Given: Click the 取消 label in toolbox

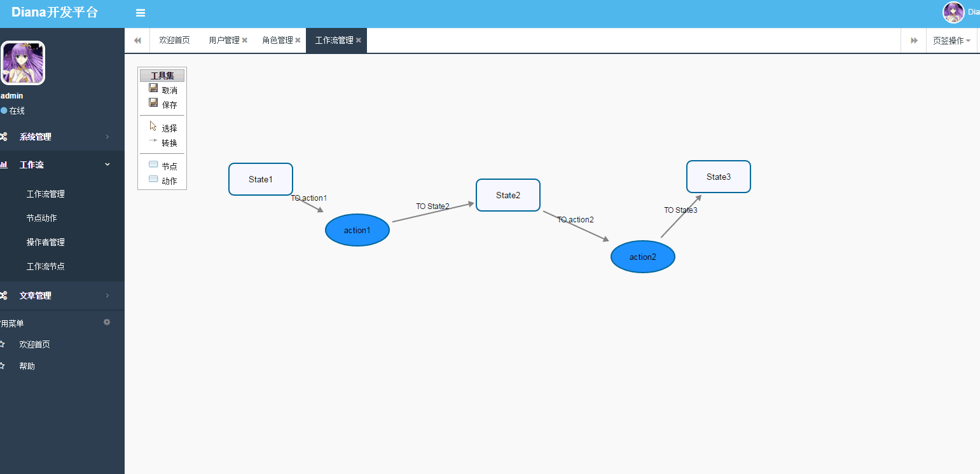Looking at the screenshot, I should coord(170,91).
